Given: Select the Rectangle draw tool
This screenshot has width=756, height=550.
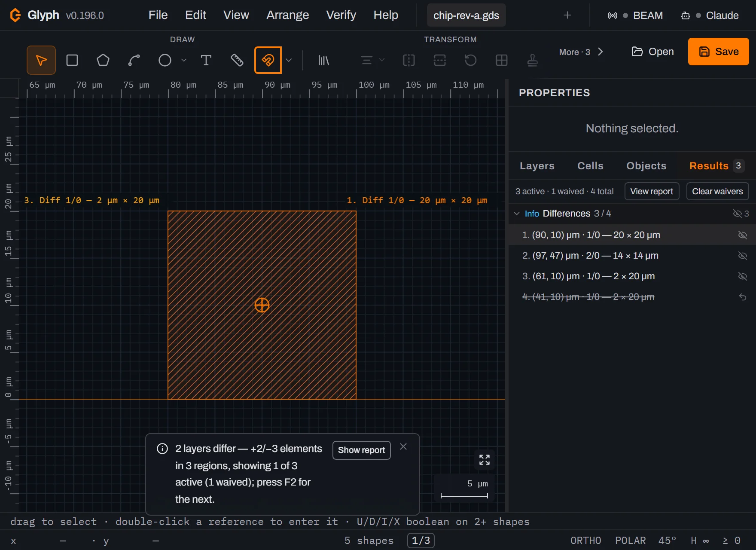Looking at the screenshot, I should click(x=72, y=60).
